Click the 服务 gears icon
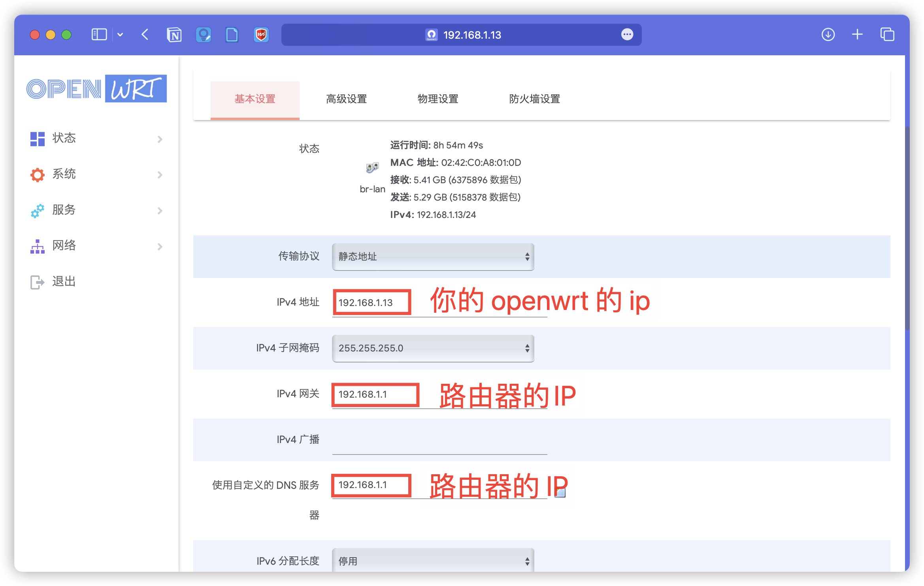This screenshot has width=924, height=586. pos(38,210)
